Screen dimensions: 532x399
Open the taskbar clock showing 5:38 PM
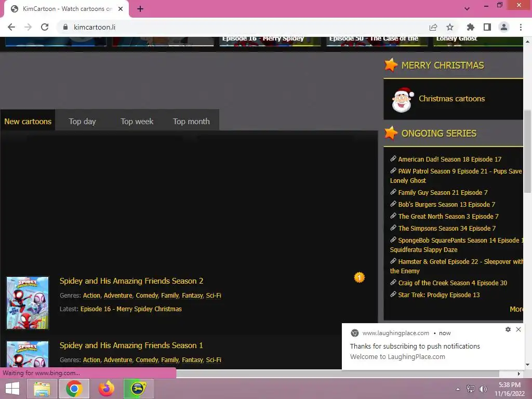(x=509, y=389)
